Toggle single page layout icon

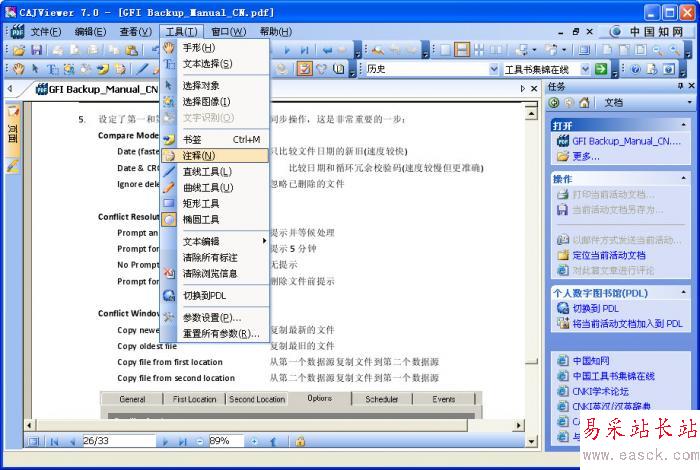tap(445, 50)
